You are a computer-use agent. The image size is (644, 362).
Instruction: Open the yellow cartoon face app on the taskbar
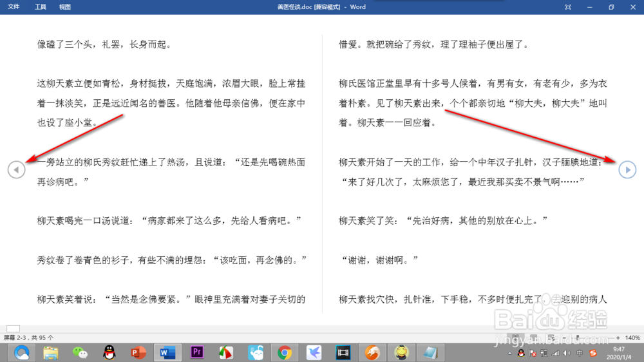click(x=401, y=352)
